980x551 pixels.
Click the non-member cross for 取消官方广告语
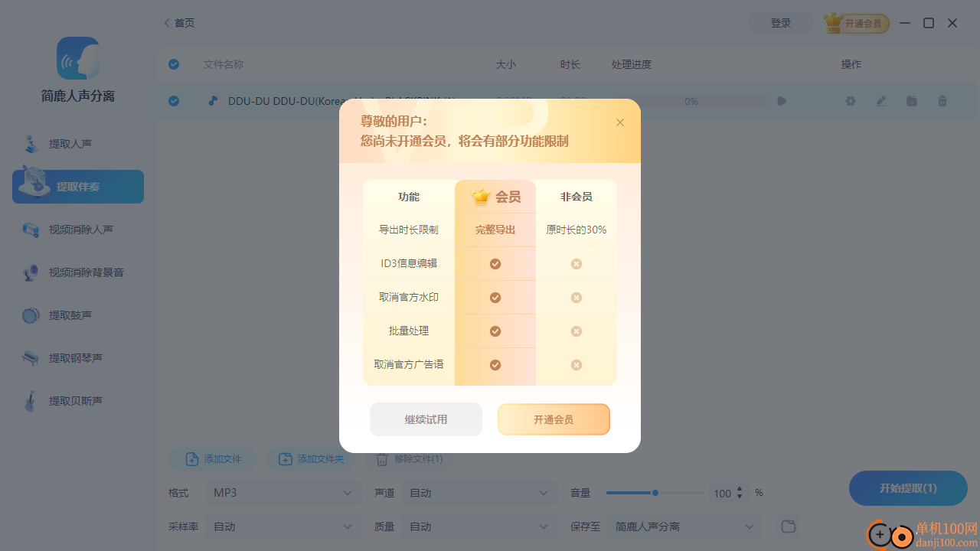pyautogui.click(x=577, y=365)
